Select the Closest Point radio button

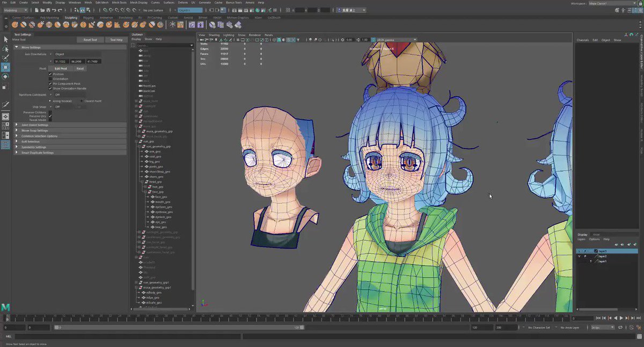81,101
